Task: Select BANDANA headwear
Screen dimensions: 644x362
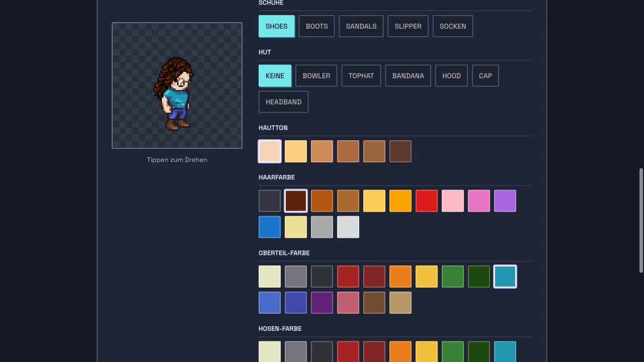Action: coord(408,76)
